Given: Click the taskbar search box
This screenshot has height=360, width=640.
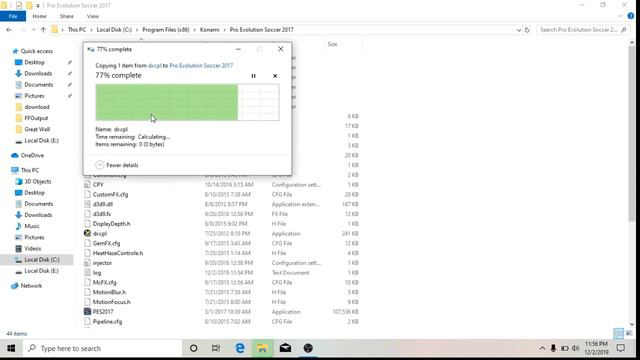Looking at the screenshot, I should (x=102, y=348).
